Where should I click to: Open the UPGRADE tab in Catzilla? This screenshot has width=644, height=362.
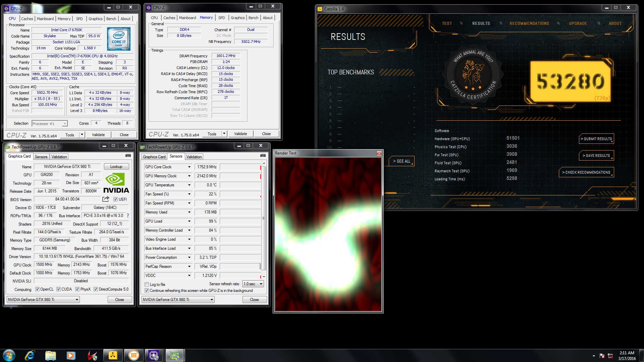point(578,23)
